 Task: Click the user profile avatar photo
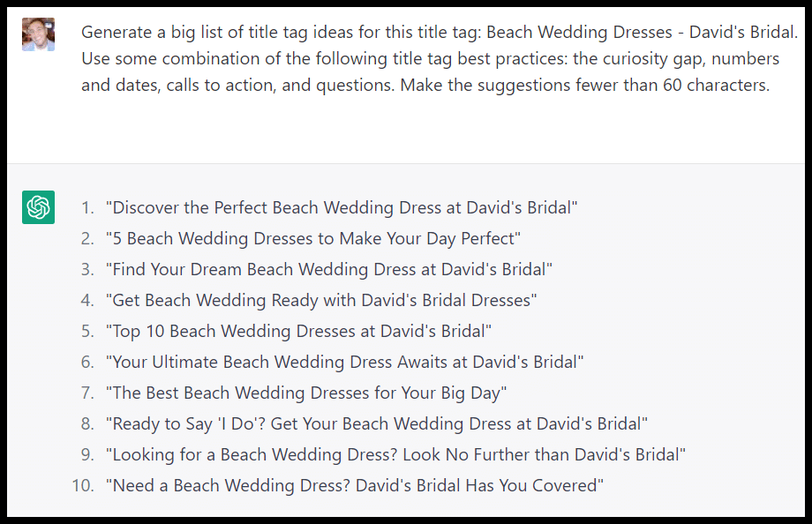click(38, 34)
